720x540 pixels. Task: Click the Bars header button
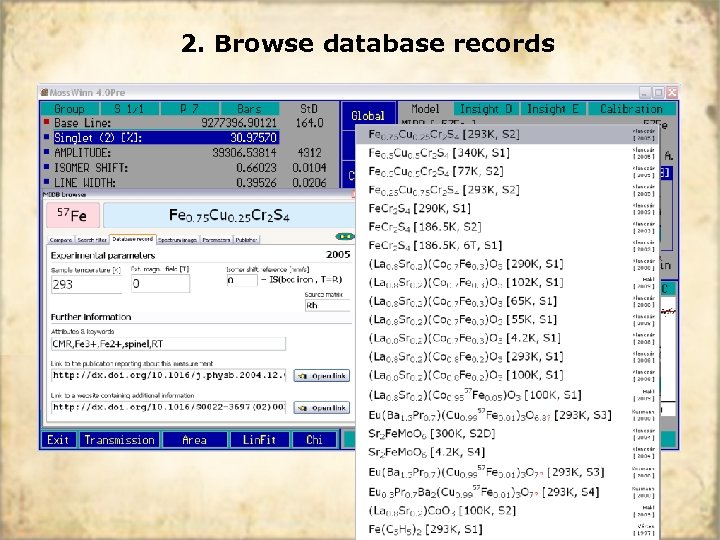pos(249,109)
